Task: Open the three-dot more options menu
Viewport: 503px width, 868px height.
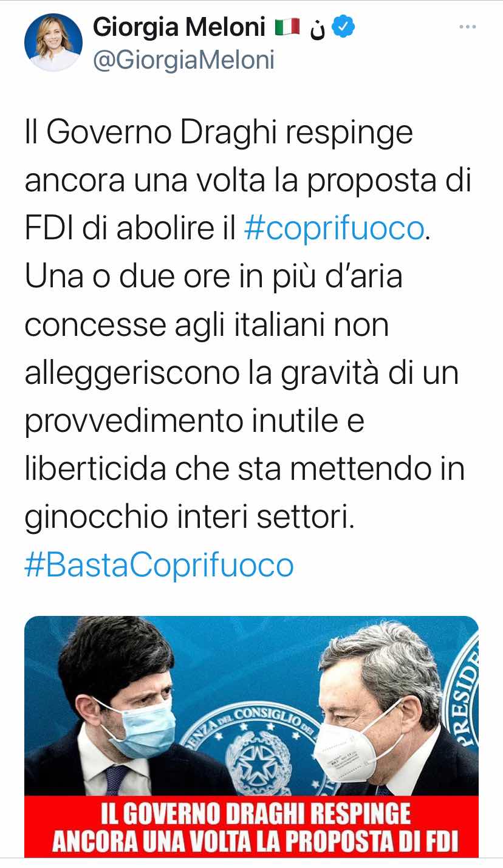Action: [x=467, y=27]
